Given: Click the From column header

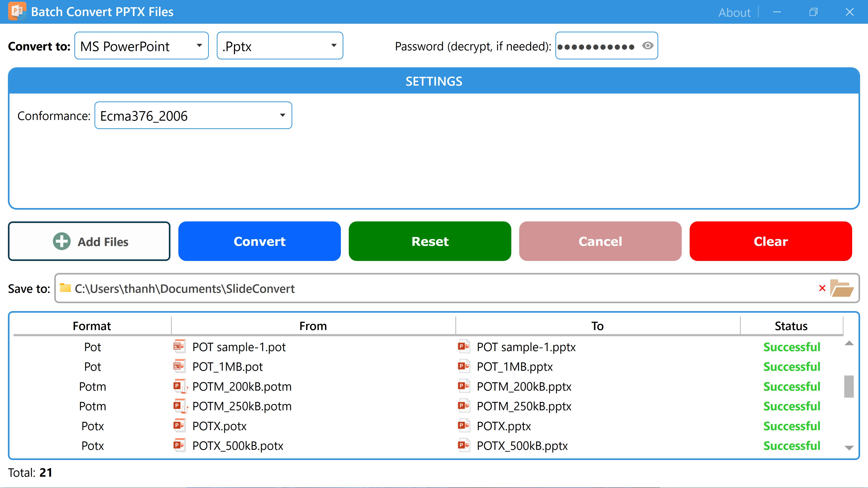Looking at the screenshot, I should coord(313,326).
